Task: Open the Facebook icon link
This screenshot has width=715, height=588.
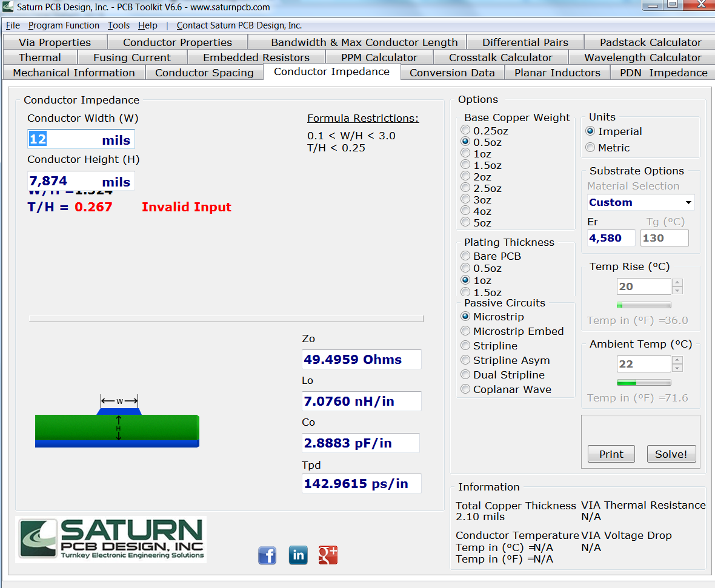Action: click(x=267, y=555)
